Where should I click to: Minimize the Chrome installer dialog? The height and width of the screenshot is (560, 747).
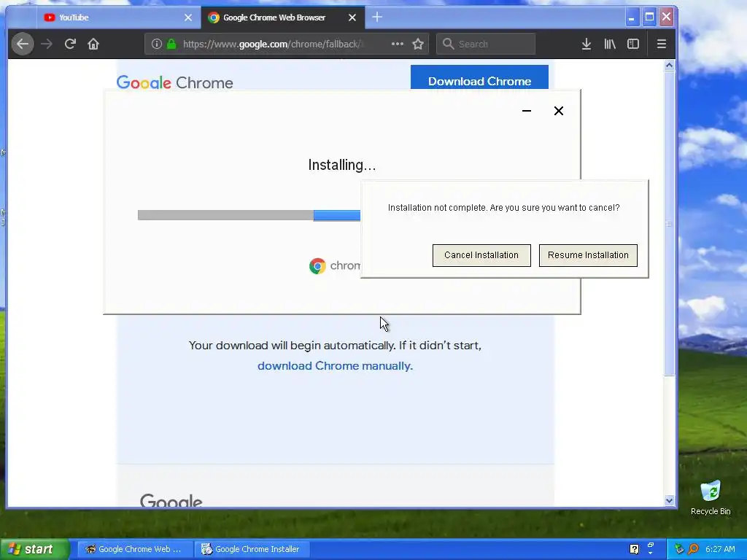pyautogui.click(x=527, y=111)
